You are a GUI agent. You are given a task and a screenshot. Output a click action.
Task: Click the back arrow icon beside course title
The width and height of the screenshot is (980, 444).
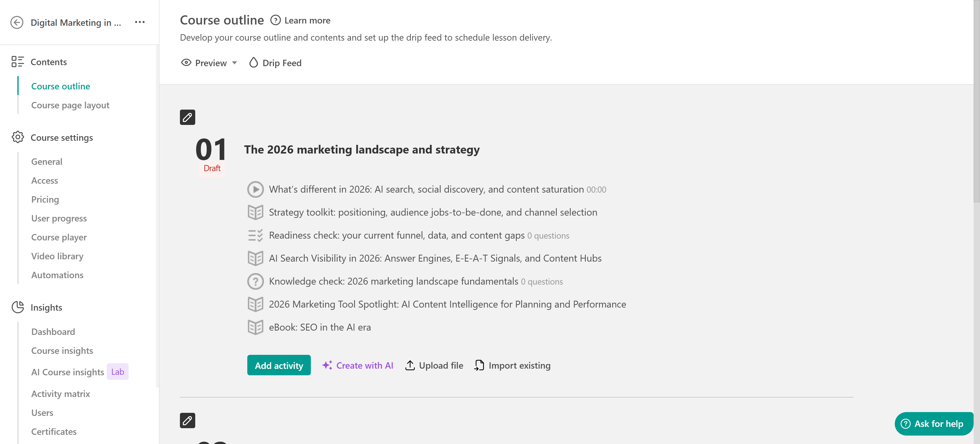[x=17, y=22]
